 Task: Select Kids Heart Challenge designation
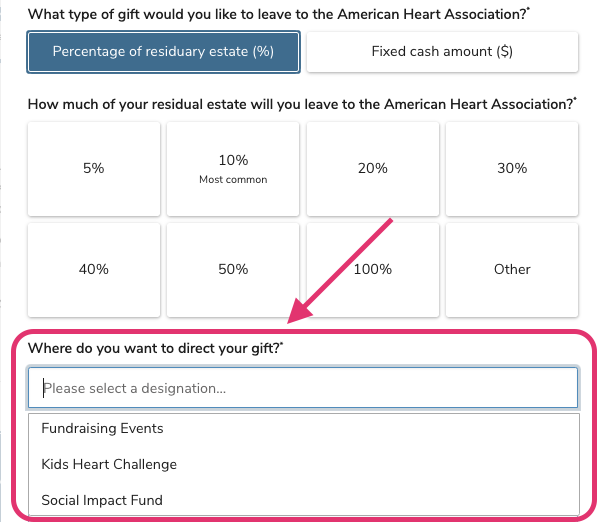[109, 464]
